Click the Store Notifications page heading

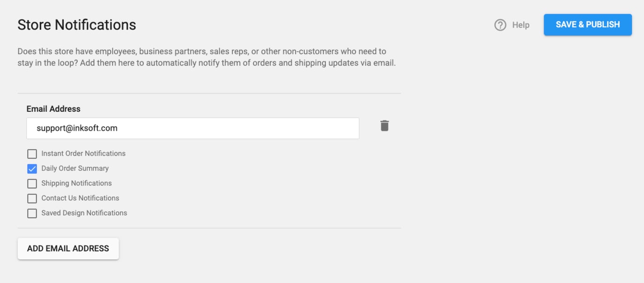click(x=77, y=24)
